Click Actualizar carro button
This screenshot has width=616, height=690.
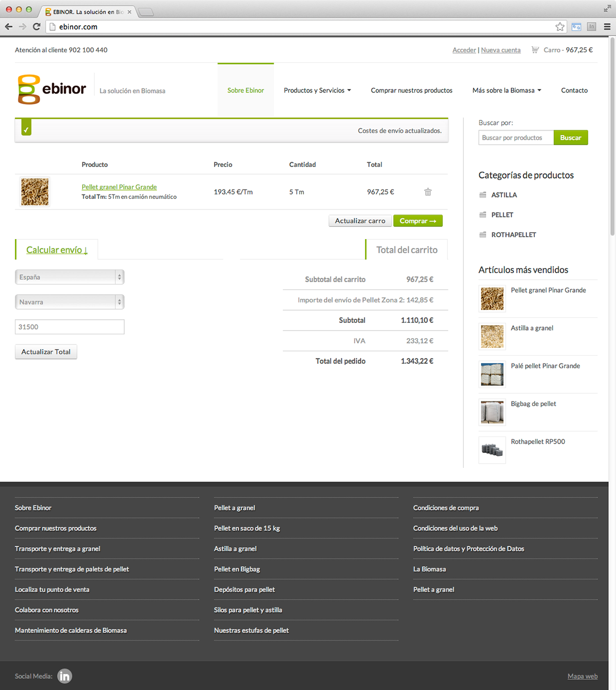[360, 221]
